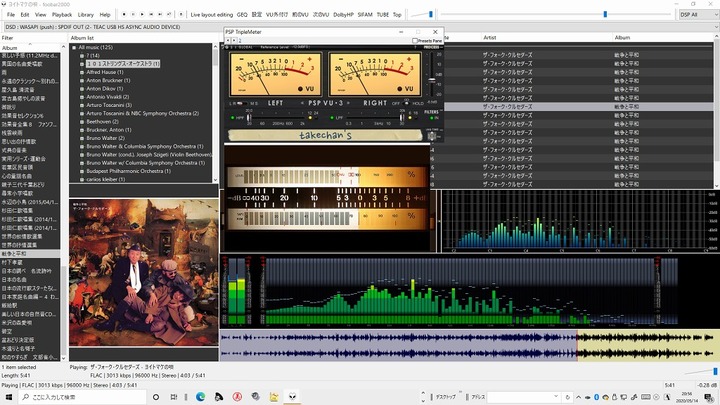Open the View menu
Viewport: 720px width, 405px height.
point(40,15)
